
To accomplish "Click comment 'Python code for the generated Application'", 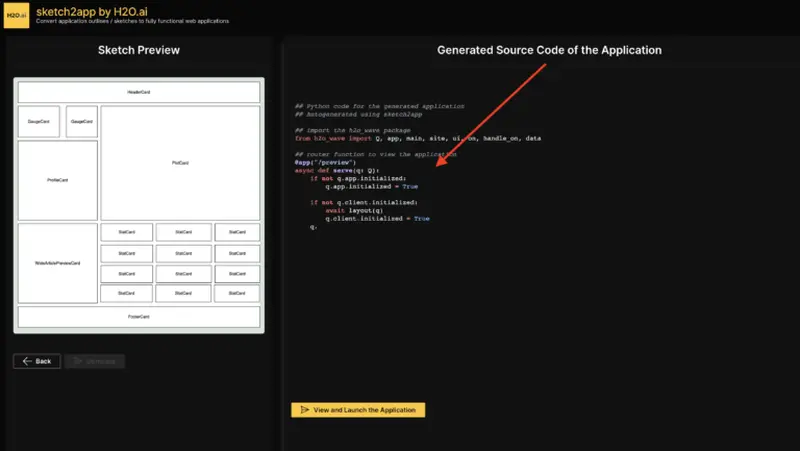I will (380, 106).
